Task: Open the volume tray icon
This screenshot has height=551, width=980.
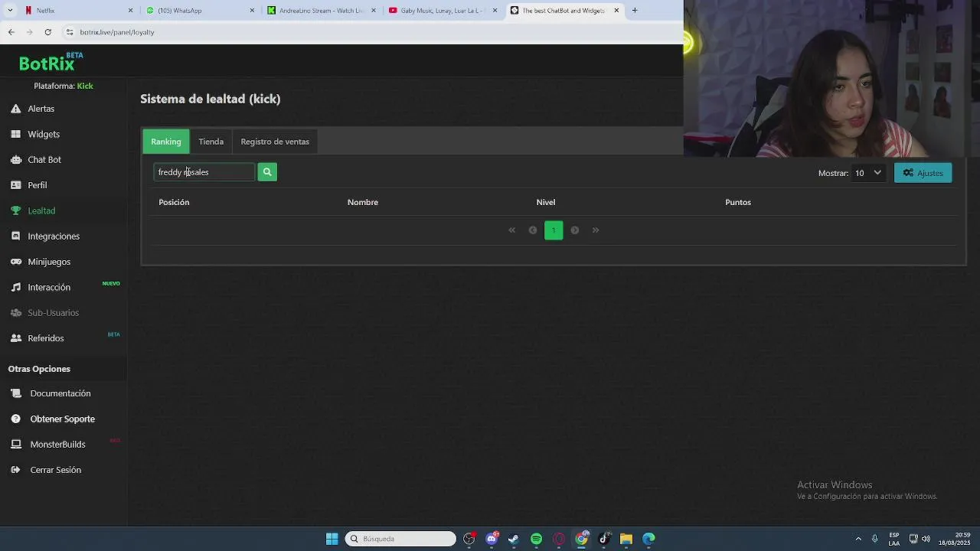Action: pyautogui.click(x=926, y=539)
